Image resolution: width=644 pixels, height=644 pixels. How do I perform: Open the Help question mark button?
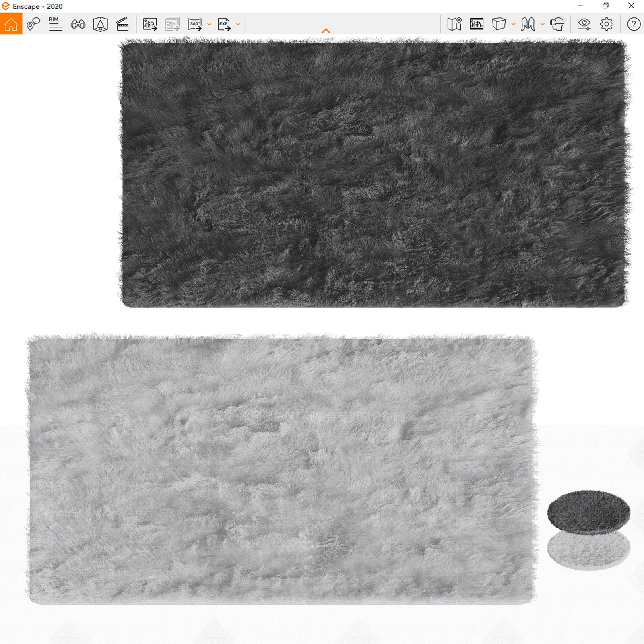[x=634, y=24]
